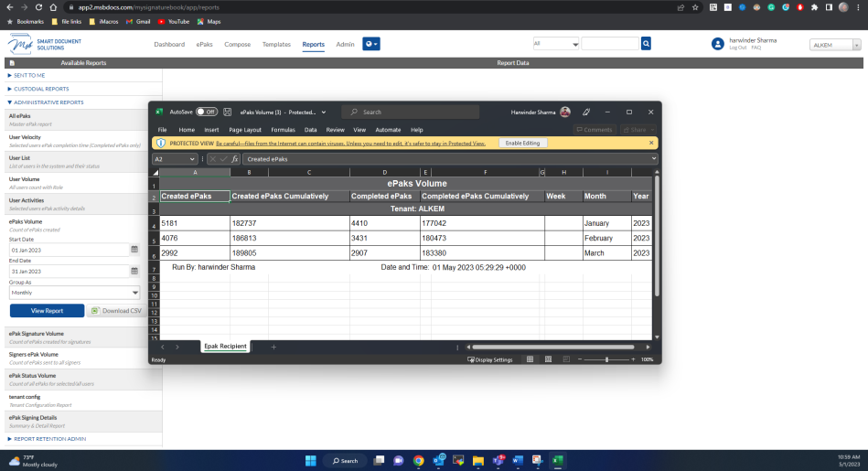Click the Protected View shield icon
This screenshot has width=868, height=471.
point(161,143)
